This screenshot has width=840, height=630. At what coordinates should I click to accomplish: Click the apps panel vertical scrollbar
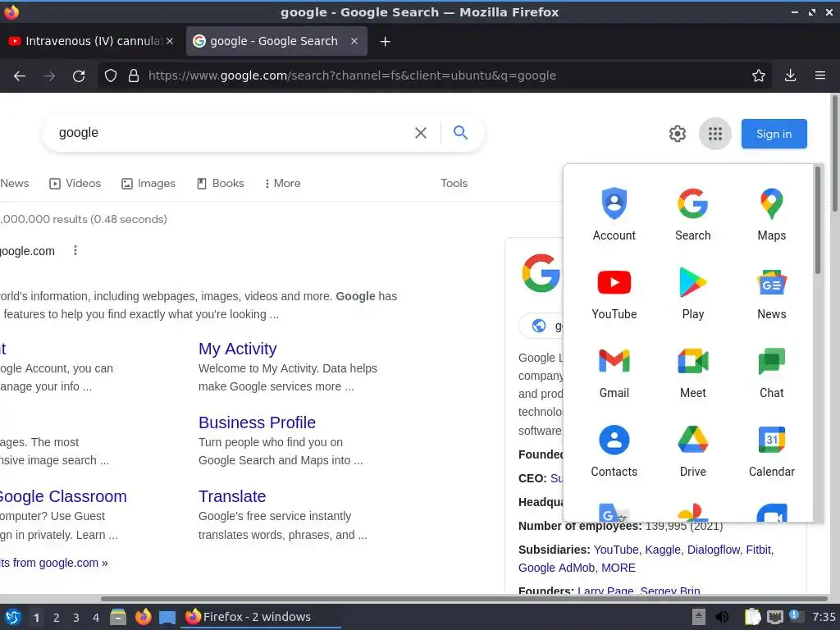818,220
